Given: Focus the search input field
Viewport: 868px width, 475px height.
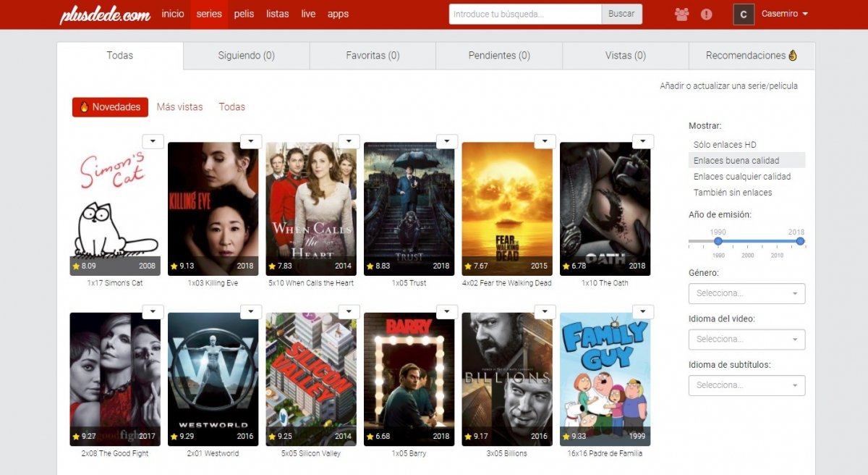Looking at the screenshot, I should [x=525, y=14].
